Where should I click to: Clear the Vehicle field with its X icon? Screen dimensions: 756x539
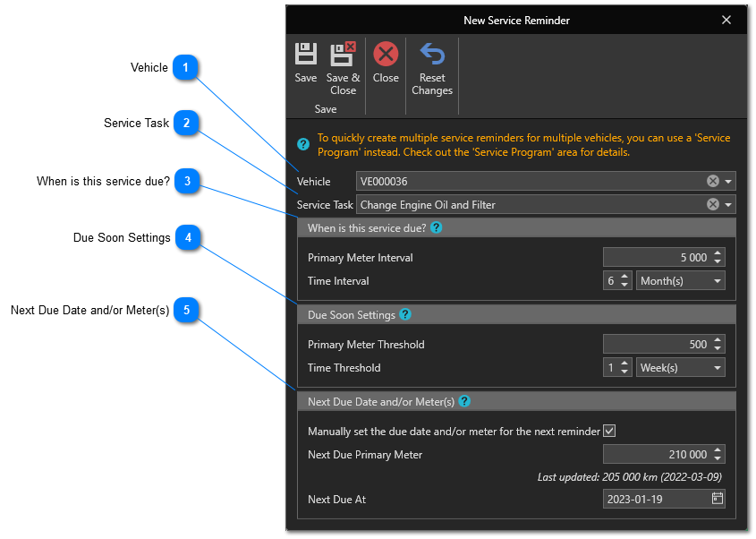(x=713, y=182)
